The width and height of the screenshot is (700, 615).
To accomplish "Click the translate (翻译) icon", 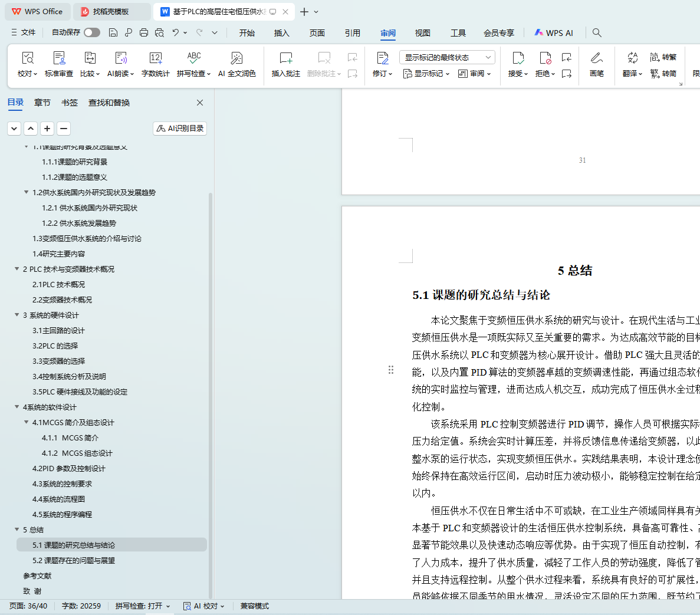I will click(632, 58).
